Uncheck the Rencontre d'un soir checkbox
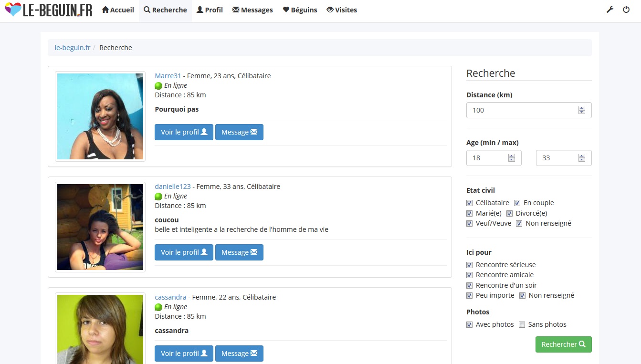This screenshot has width=641, height=364. [x=470, y=286]
